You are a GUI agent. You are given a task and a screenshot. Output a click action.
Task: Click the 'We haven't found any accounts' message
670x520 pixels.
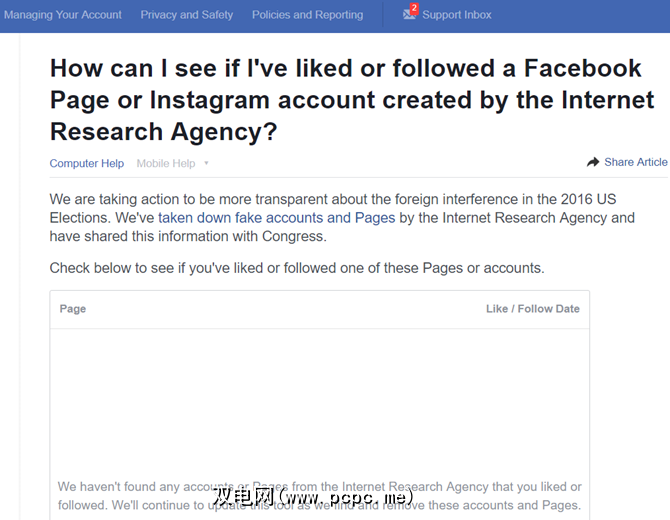[x=320, y=487]
